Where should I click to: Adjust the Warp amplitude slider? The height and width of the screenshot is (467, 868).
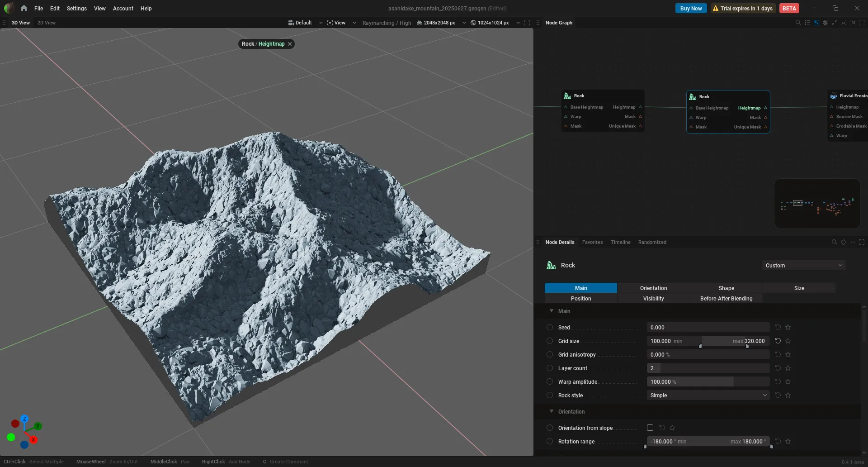click(x=708, y=381)
